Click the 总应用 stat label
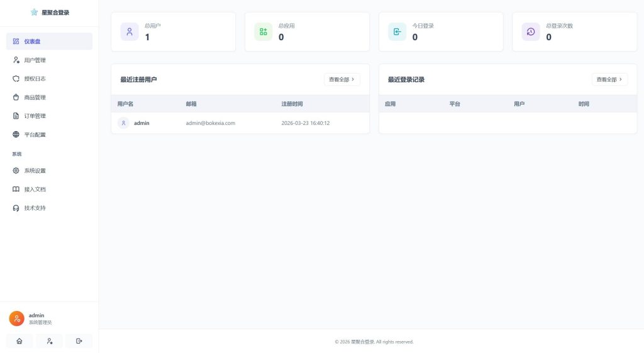This screenshot has width=644, height=353. pos(287,26)
